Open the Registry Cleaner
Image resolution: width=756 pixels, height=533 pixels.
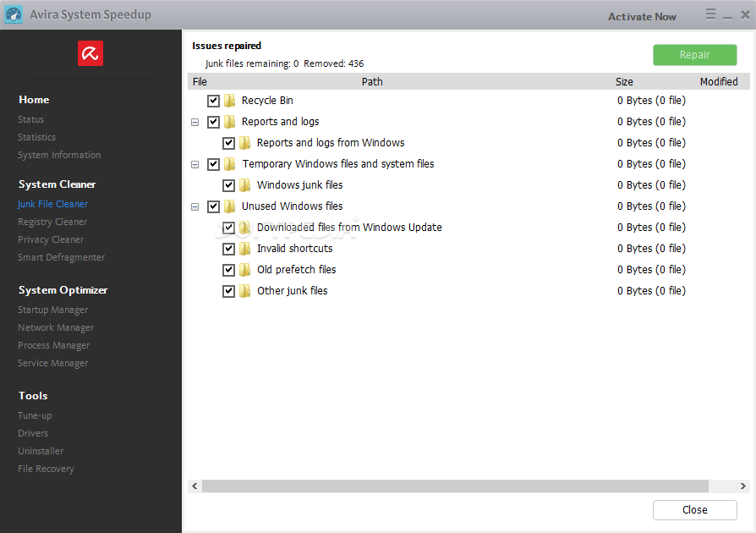tap(52, 222)
